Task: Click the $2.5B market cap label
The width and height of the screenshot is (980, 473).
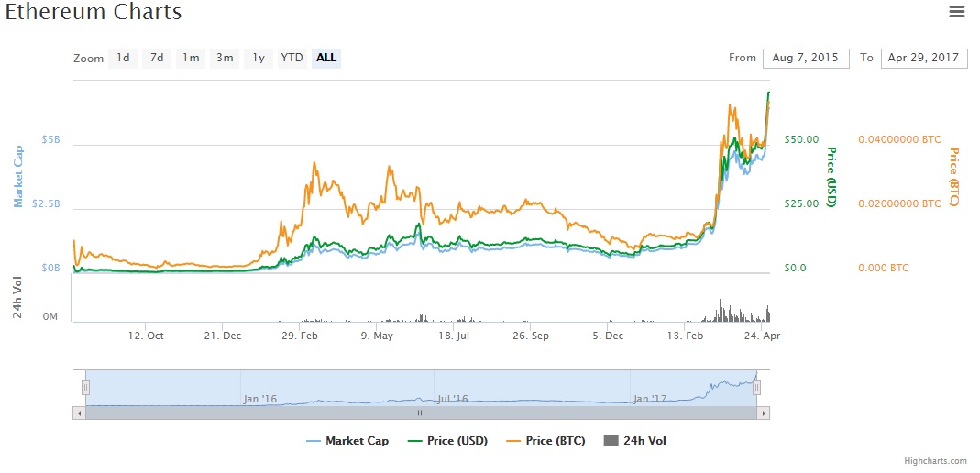Action: pos(47,203)
